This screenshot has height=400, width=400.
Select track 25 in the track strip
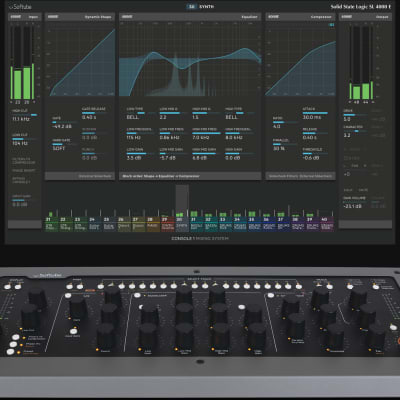109,223
